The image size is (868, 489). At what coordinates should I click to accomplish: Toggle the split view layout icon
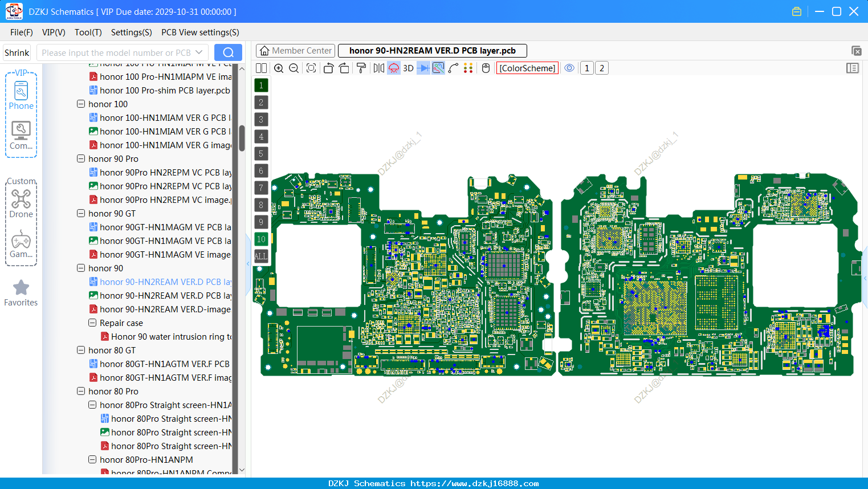pos(262,68)
